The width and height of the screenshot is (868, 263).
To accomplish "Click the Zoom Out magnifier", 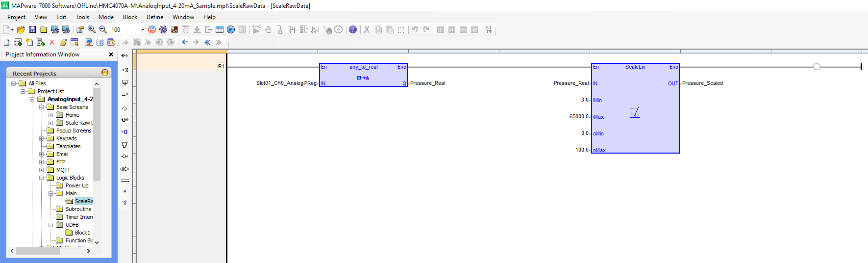I will pyautogui.click(x=103, y=30).
